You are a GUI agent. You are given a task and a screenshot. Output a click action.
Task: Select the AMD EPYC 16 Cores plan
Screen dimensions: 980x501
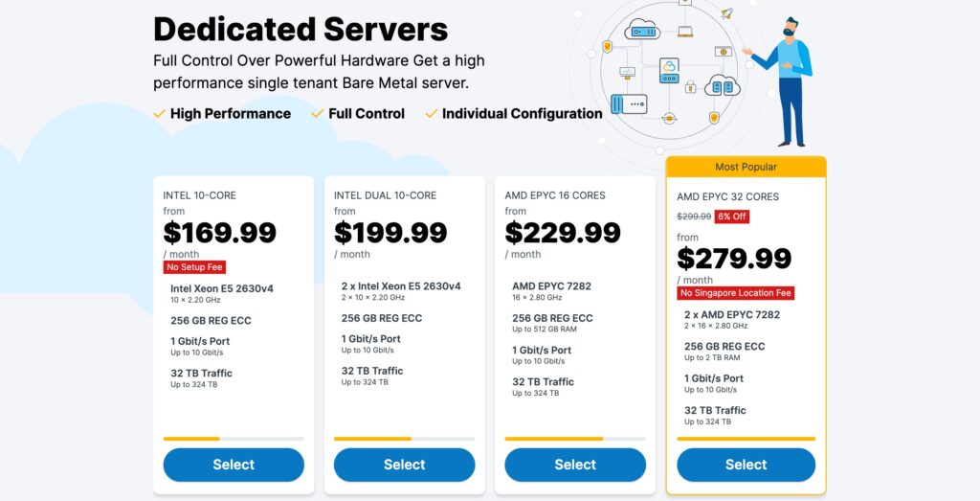point(575,465)
